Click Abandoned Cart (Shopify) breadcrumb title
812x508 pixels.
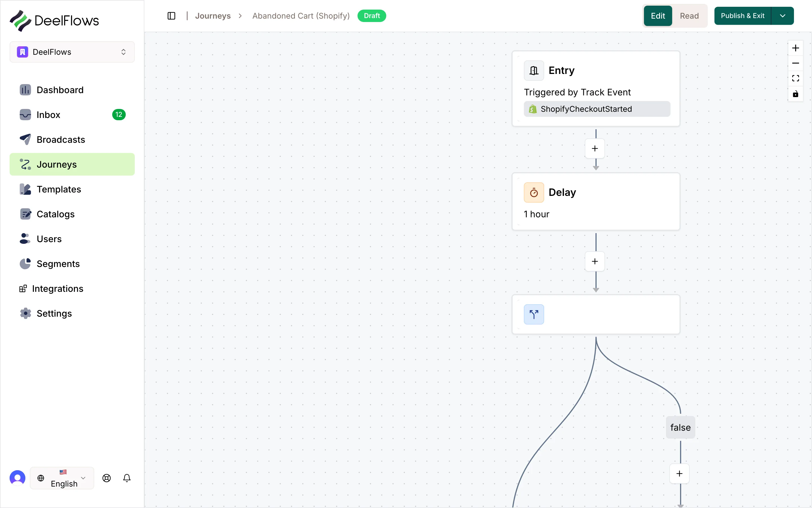click(301, 16)
